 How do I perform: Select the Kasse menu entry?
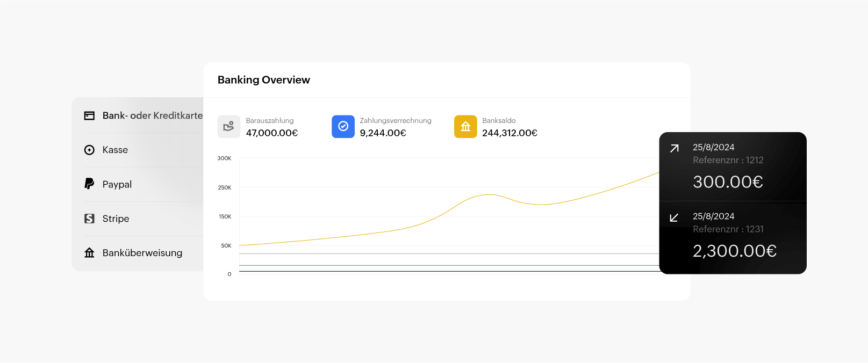point(115,150)
